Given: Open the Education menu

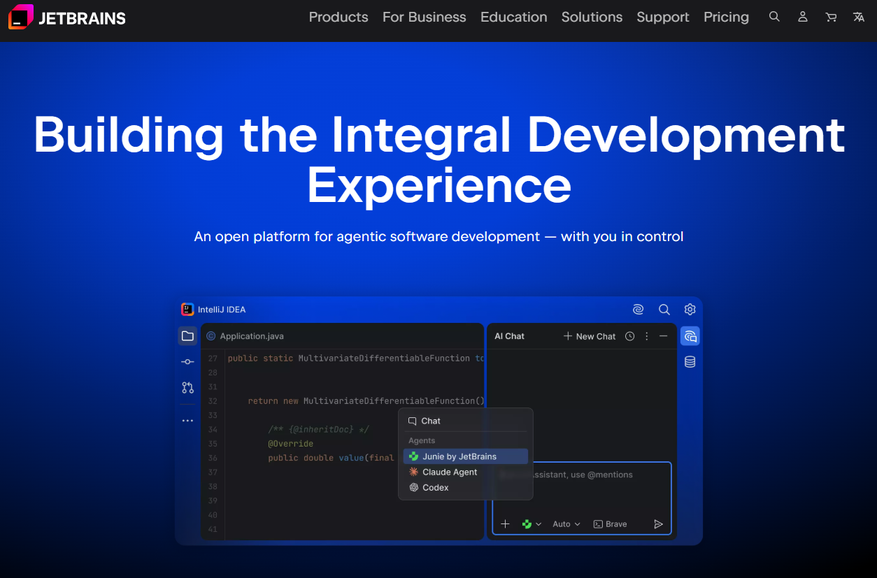Looking at the screenshot, I should point(513,17).
